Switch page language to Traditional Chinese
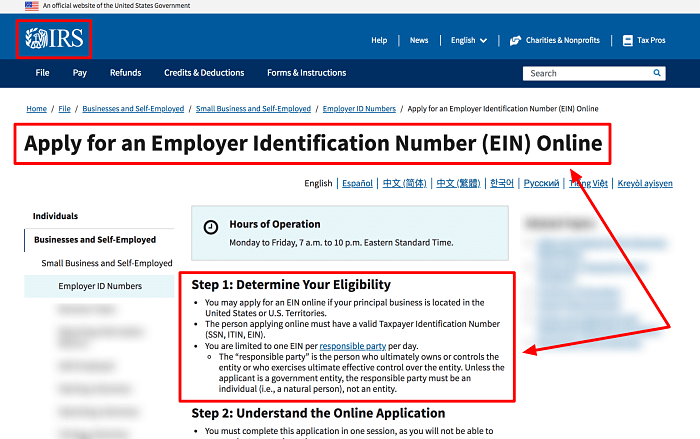700x439 pixels. pyautogui.click(x=458, y=183)
